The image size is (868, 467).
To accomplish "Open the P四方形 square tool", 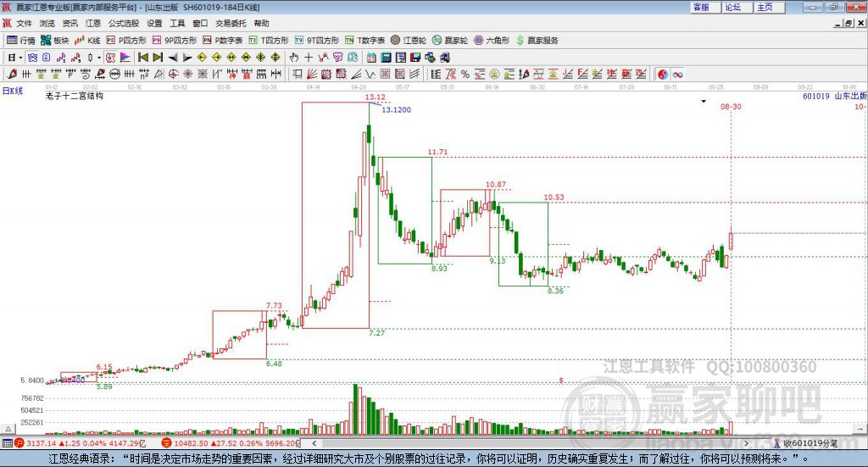I will tap(126, 40).
